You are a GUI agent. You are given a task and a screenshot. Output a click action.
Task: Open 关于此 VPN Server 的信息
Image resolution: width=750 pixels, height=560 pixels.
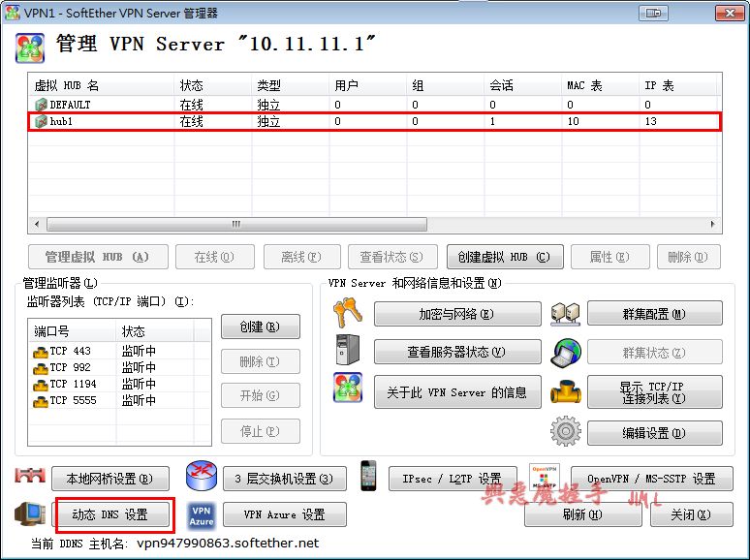tap(457, 392)
